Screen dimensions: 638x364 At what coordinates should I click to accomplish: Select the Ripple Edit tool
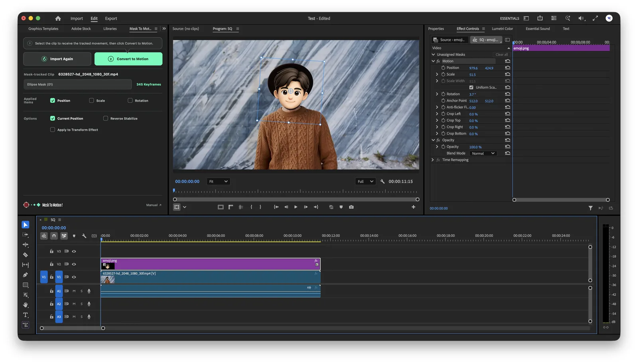26,245
